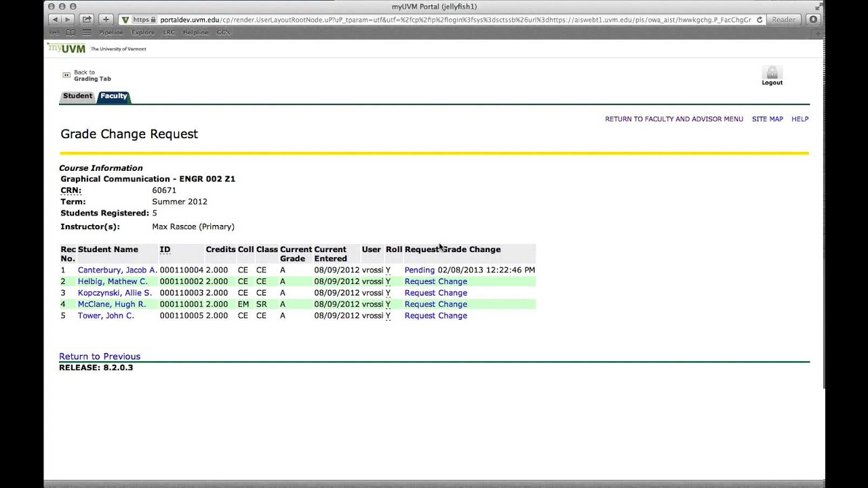Screen dimensions: 868x488
Task: Click instructor Max Rascoe (Primary)
Action: pos(193,227)
